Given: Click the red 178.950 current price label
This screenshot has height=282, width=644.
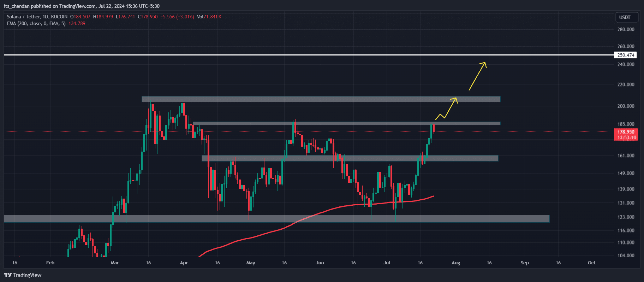Looking at the screenshot, I should click(x=626, y=132).
